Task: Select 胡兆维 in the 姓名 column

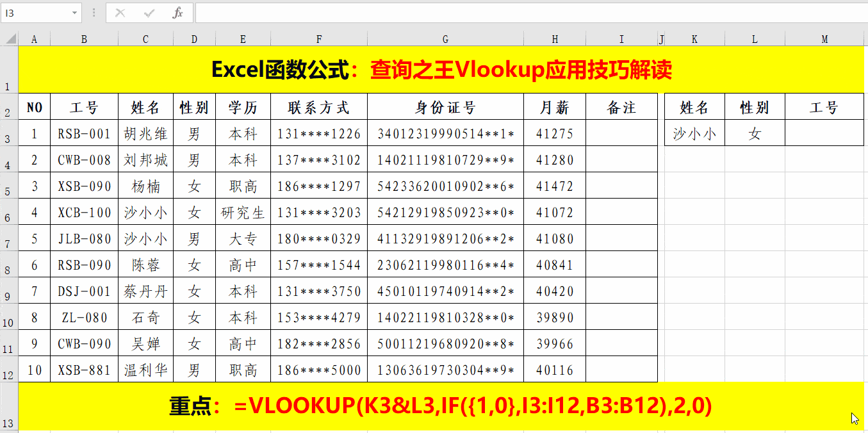Action: click(145, 133)
